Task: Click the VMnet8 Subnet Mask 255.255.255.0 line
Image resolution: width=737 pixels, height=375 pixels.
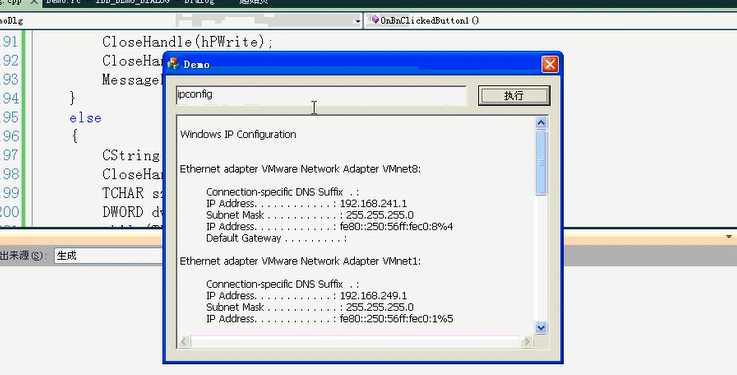Action: pyautogui.click(x=310, y=215)
